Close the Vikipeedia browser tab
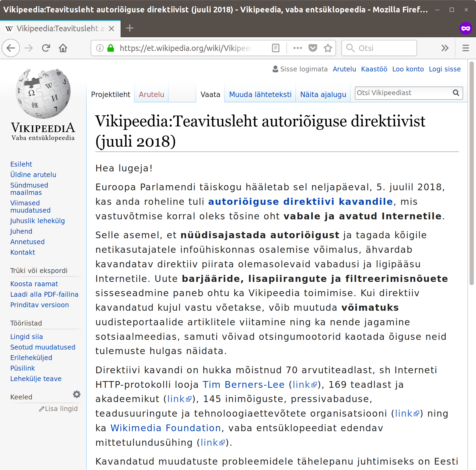This screenshot has height=470, width=476. (x=111, y=29)
